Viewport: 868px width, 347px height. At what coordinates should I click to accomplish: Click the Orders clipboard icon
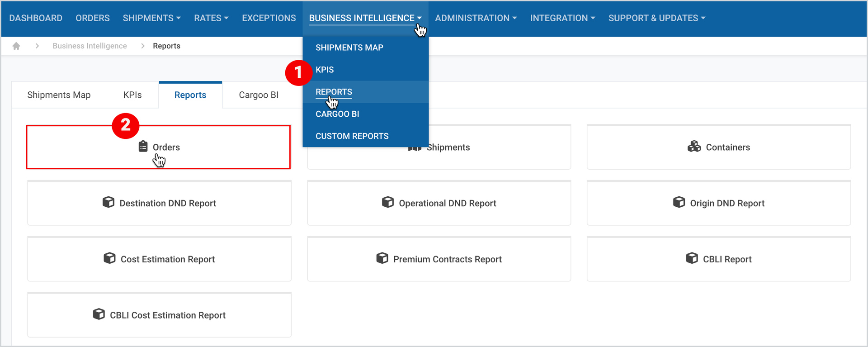[x=143, y=146]
